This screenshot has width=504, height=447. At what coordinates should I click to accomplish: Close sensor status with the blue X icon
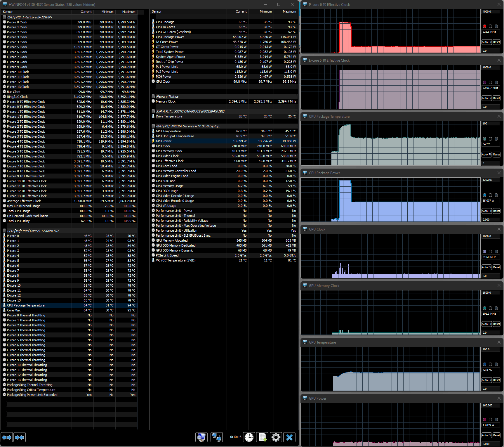tap(289, 437)
